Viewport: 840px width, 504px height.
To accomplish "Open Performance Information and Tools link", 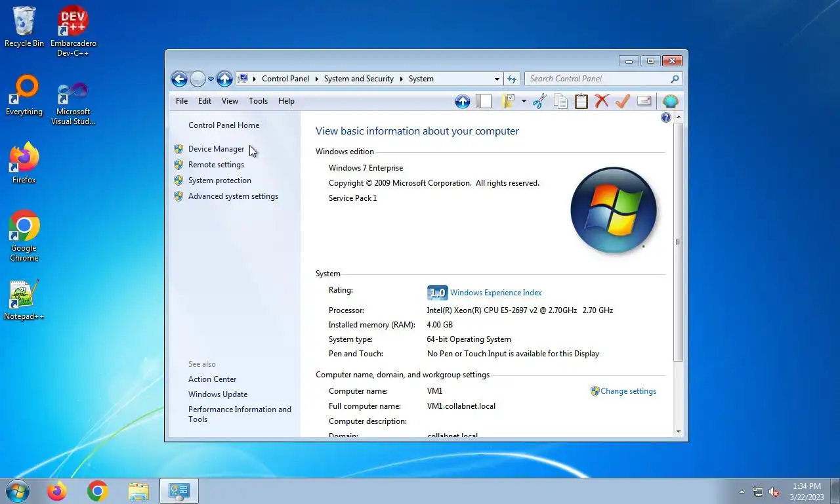I will [x=240, y=414].
